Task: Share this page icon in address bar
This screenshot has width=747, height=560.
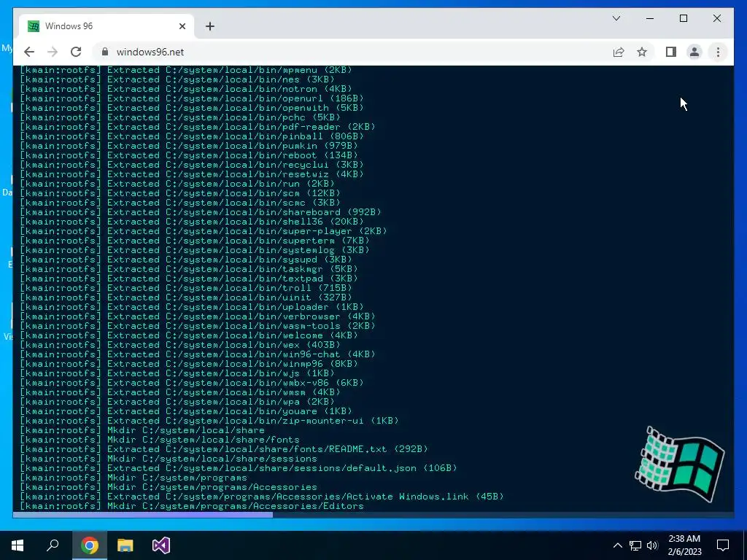Action: tap(619, 52)
